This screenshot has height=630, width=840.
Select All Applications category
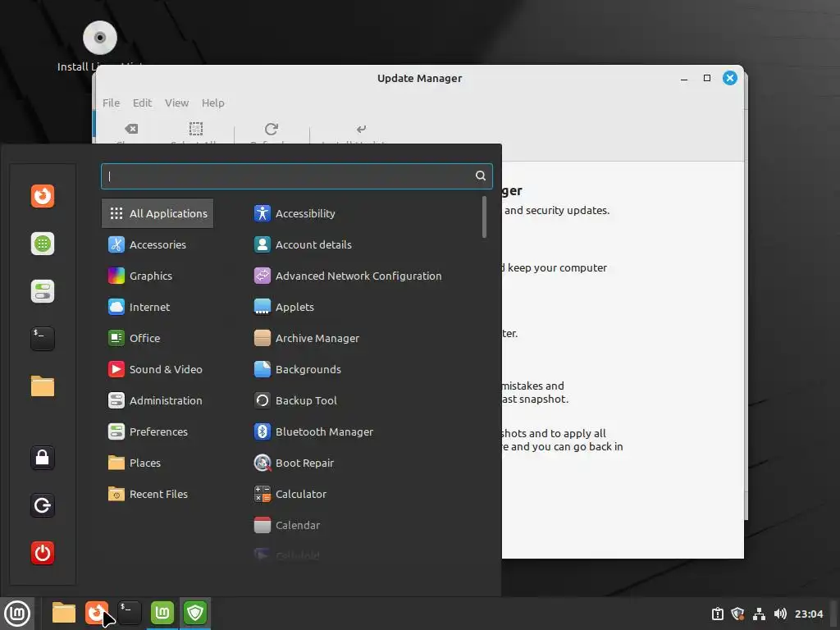point(157,213)
